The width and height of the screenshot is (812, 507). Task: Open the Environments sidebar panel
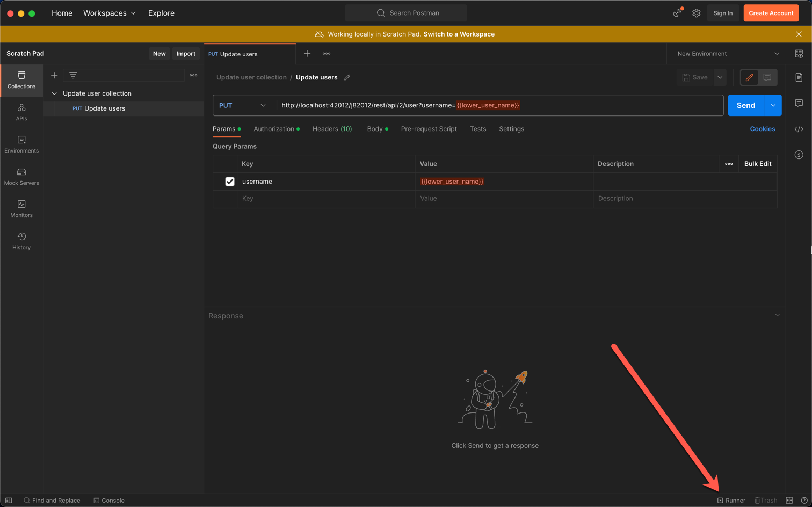tap(21, 144)
